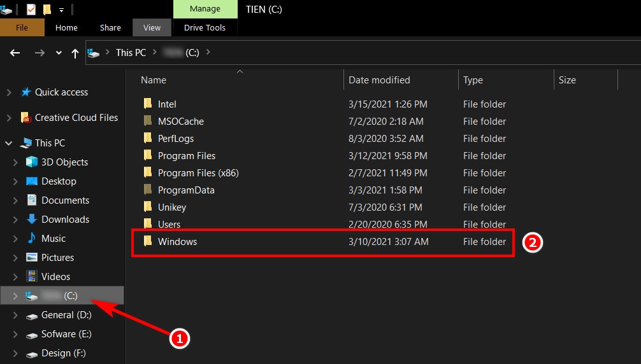Go back with the Back arrow
641x364 pixels.
tap(15, 53)
